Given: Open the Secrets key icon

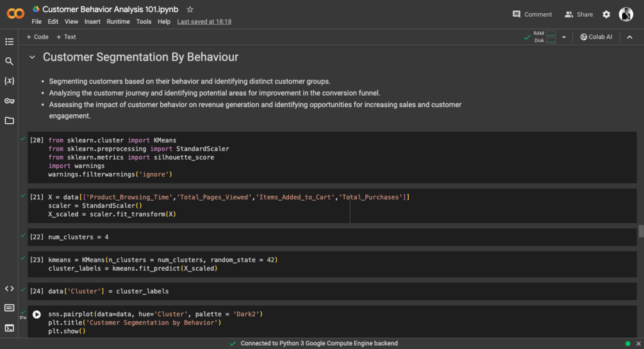Looking at the screenshot, I should 9,101.
